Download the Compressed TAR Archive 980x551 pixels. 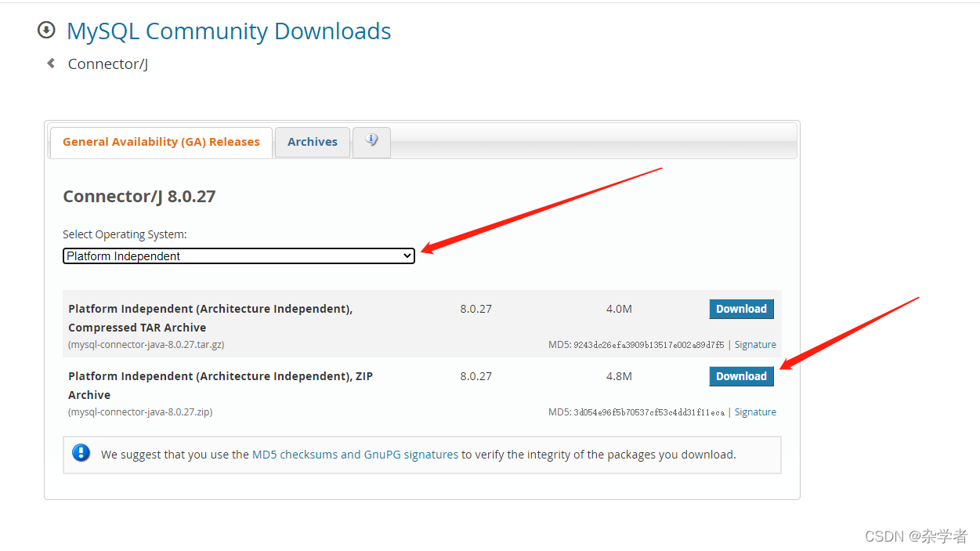point(741,309)
